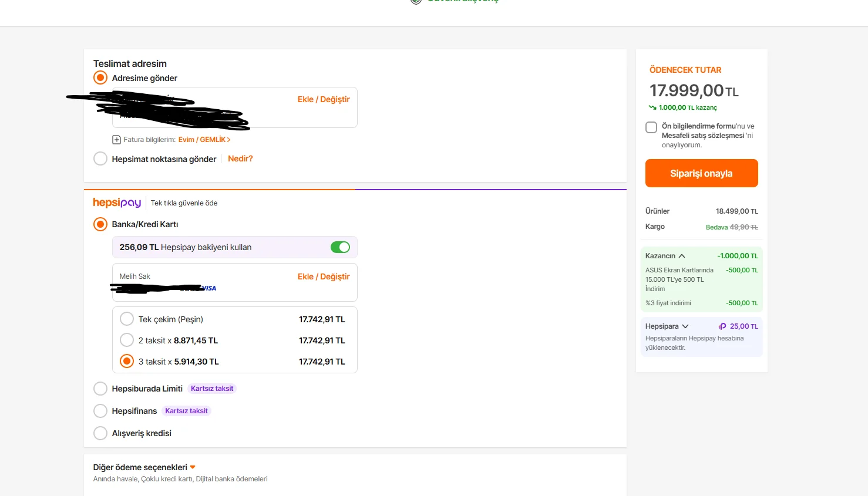Choose Banka/Kredi Kartı payment method
This screenshot has width=868, height=496.
100,224
